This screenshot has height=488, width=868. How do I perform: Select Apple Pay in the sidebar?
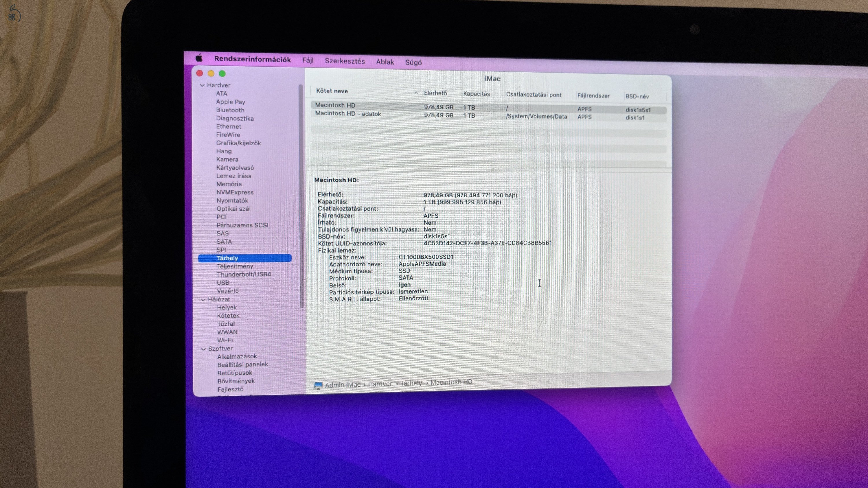click(x=231, y=102)
